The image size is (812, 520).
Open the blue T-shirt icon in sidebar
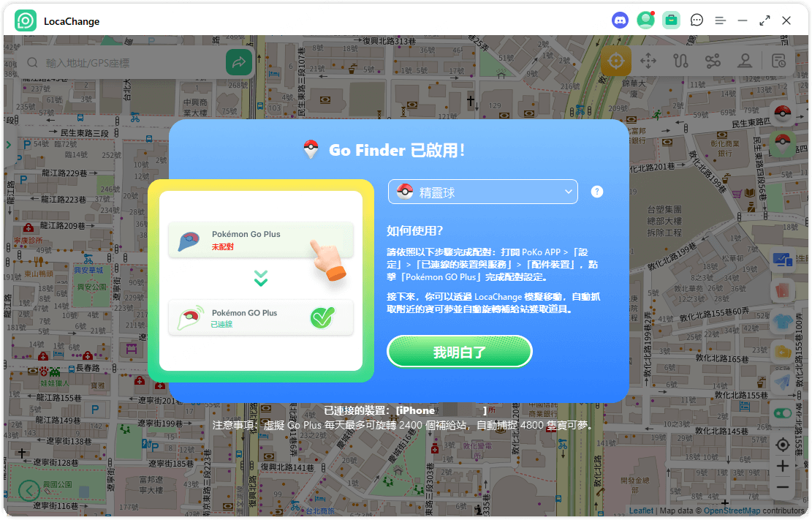point(783,322)
